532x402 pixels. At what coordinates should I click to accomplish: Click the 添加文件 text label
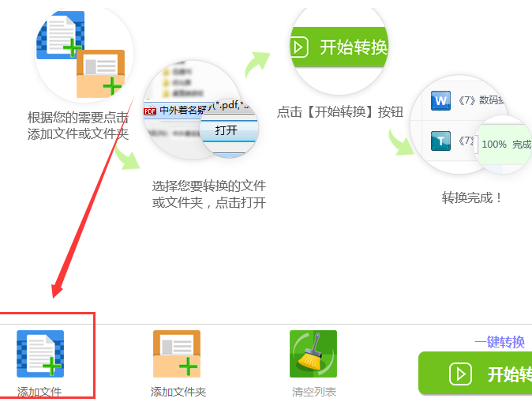[x=39, y=393]
